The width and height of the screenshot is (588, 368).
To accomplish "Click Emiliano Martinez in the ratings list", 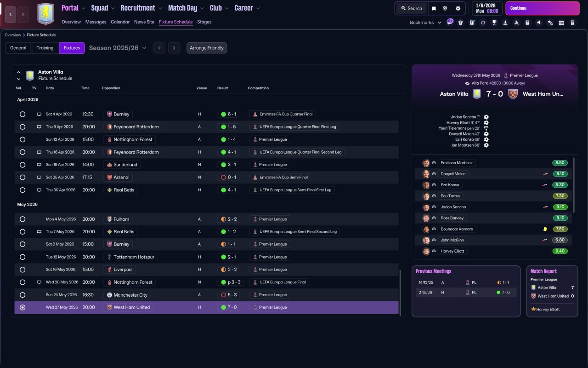I will pos(457,163).
